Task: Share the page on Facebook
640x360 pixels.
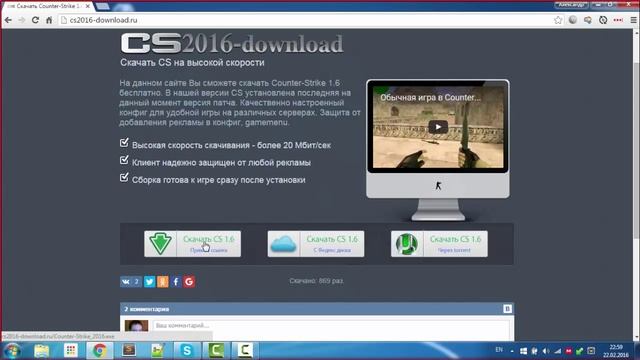Action: 176,282
